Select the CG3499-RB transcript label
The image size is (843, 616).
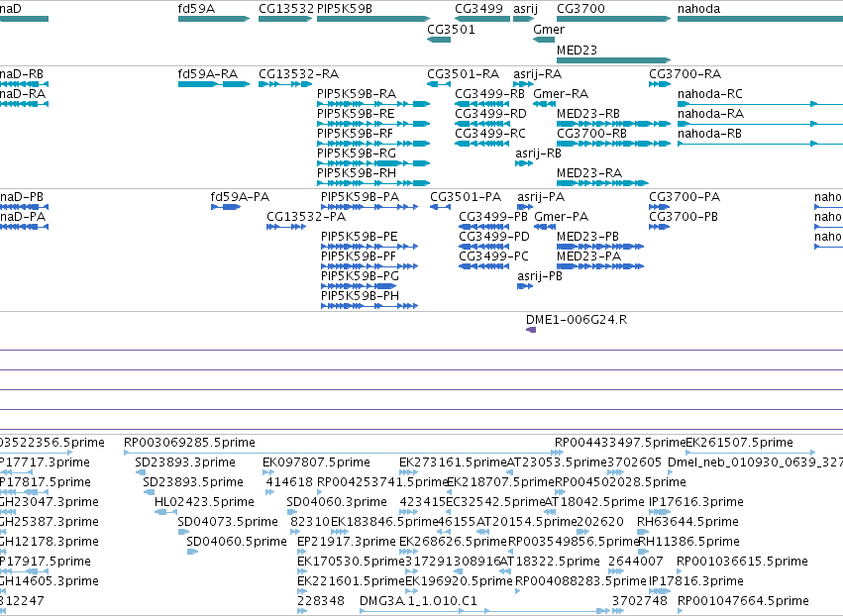point(489,93)
